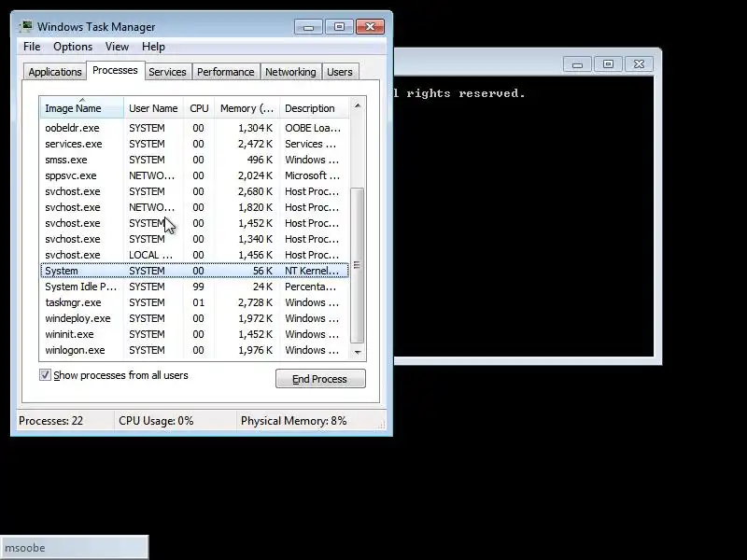Maximize the command prompt window
The height and width of the screenshot is (560, 747).
(609, 64)
